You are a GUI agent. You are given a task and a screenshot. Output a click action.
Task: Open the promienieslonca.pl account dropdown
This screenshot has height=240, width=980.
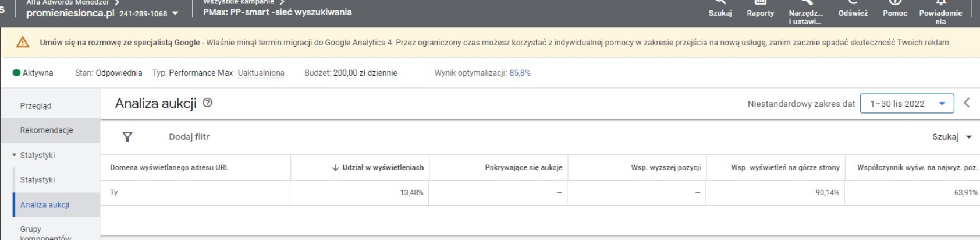(175, 13)
